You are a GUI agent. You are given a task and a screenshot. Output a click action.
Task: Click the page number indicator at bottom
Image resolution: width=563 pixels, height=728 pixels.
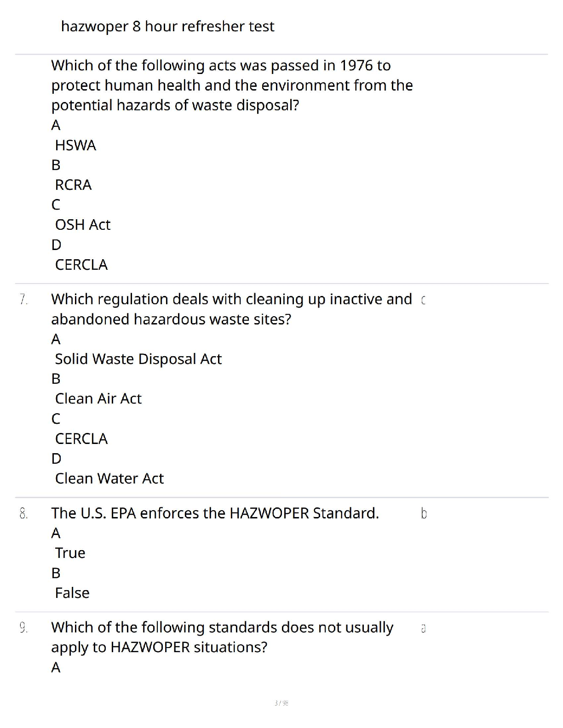281,703
